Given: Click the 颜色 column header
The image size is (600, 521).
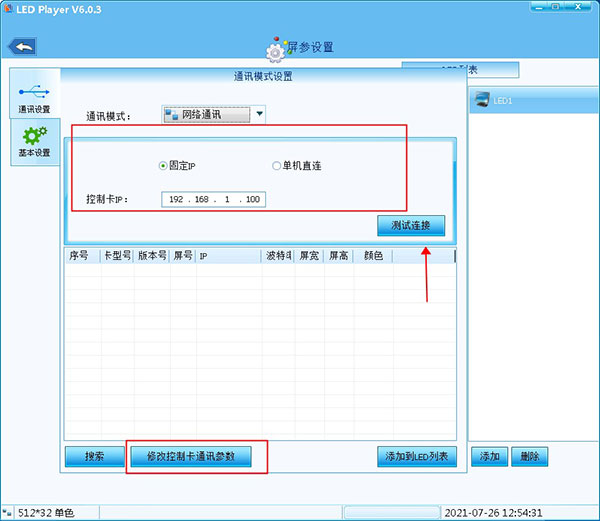Looking at the screenshot, I should tap(373, 256).
